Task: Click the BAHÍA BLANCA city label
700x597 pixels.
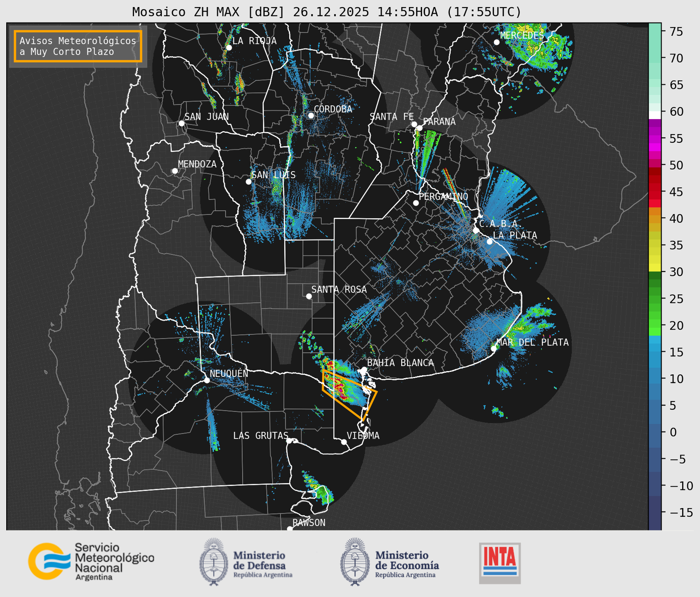Action: point(400,363)
